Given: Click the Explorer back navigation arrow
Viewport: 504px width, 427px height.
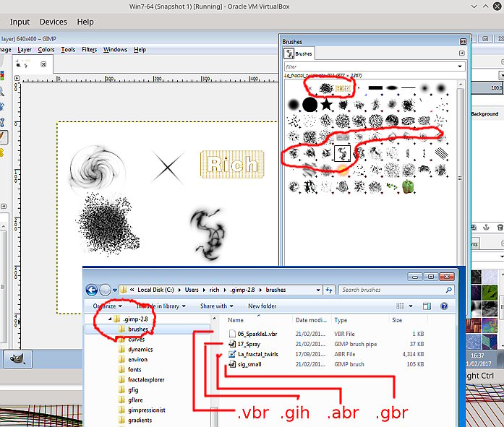Looking at the screenshot, I should (x=93, y=290).
